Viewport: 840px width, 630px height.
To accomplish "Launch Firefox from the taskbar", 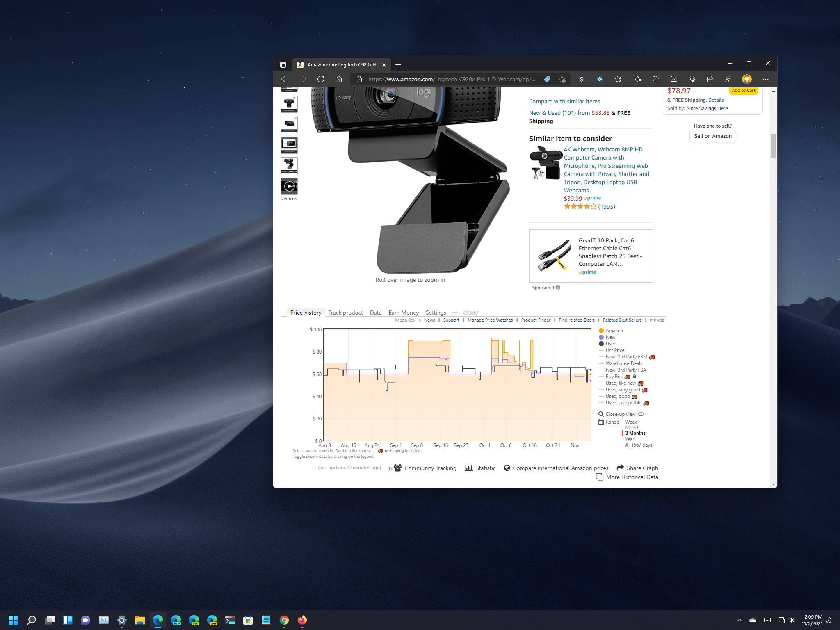I will pyautogui.click(x=302, y=620).
